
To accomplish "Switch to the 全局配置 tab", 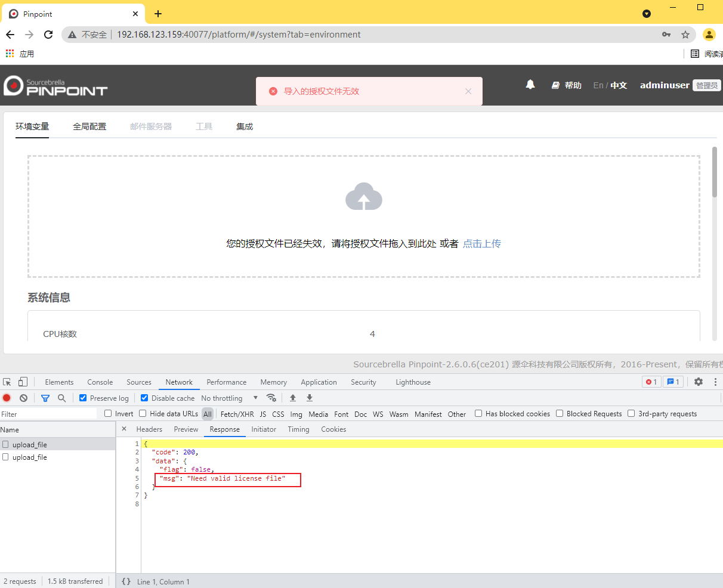I will (x=89, y=126).
